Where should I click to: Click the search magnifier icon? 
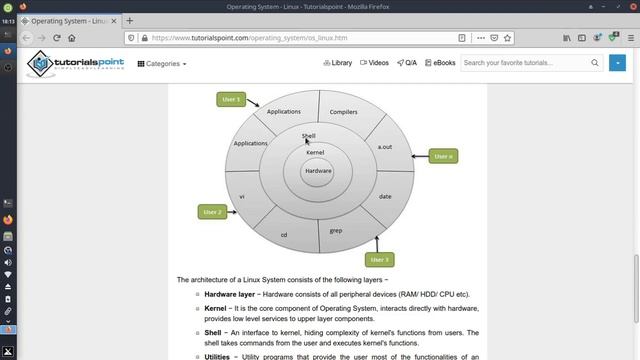click(595, 63)
